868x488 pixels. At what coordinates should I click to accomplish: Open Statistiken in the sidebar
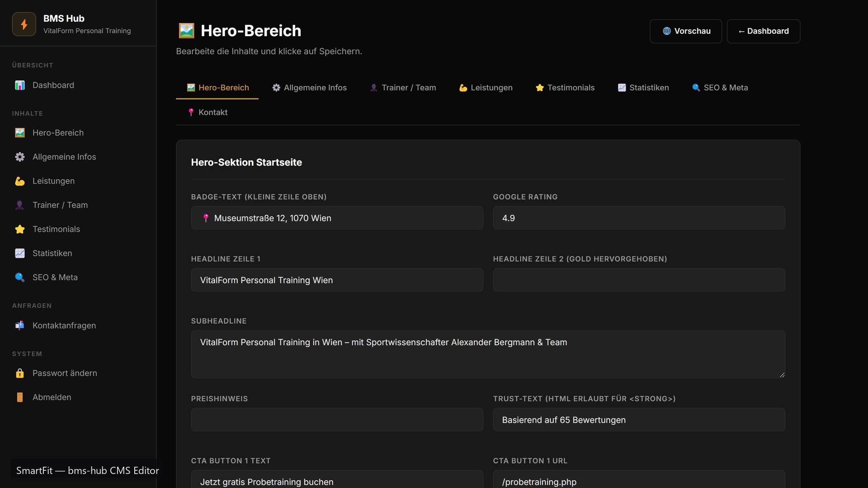tap(78, 253)
